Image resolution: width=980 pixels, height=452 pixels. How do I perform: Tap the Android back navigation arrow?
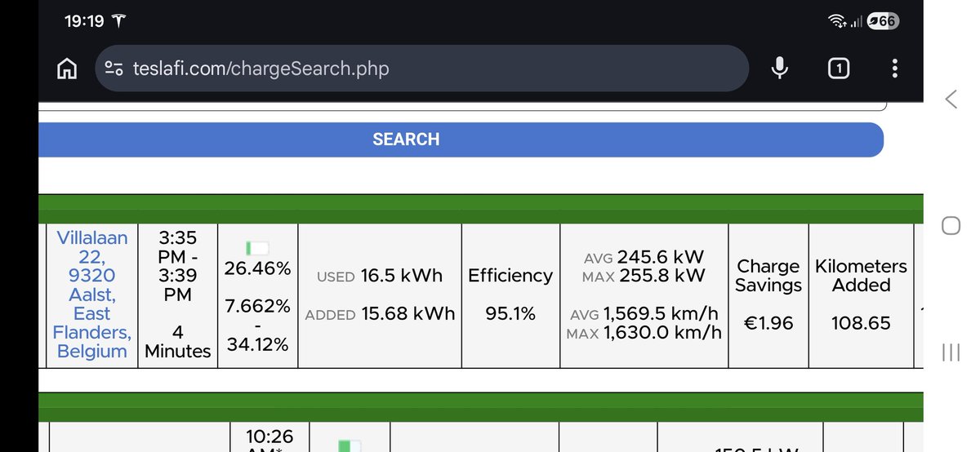(951, 100)
